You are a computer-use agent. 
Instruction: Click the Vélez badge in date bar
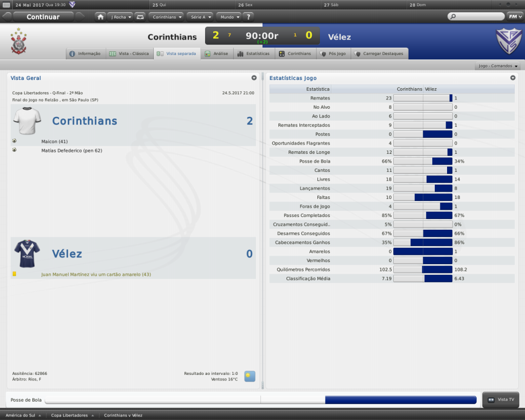pyautogui.click(x=72, y=5)
